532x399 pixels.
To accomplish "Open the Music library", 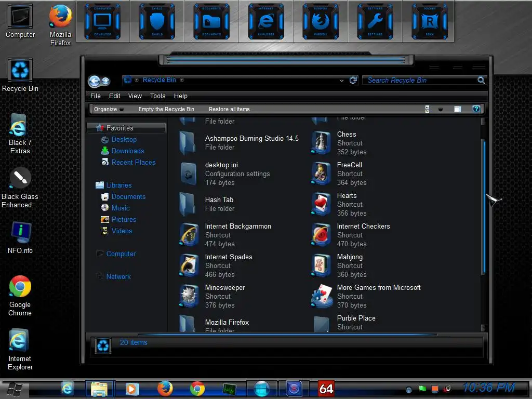I will (121, 208).
